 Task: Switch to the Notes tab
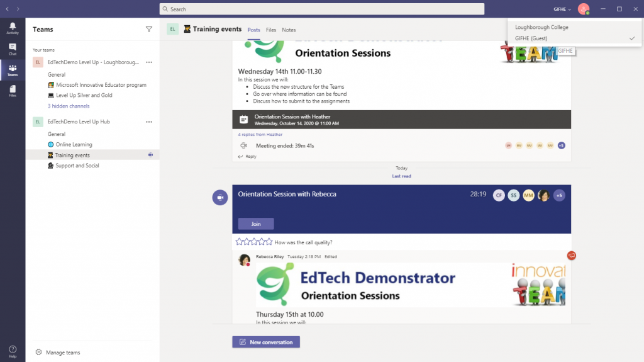[289, 30]
